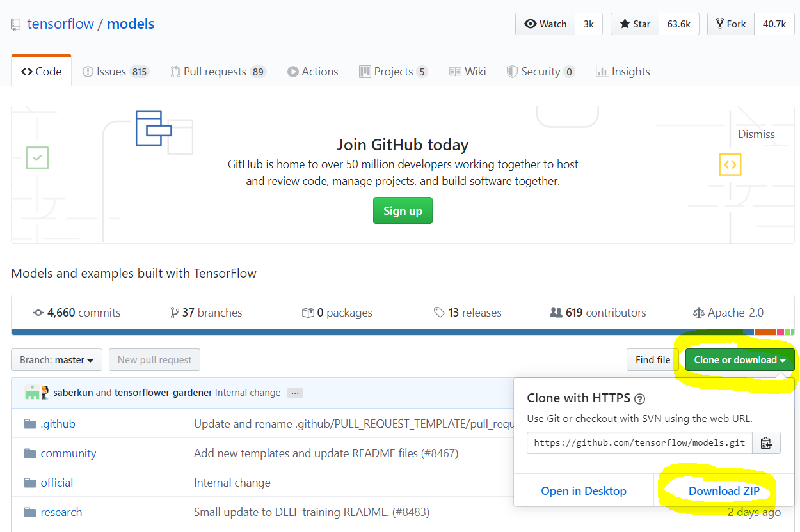This screenshot has width=800, height=532.
Task: Click the community folder icon
Action: tap(30, 453)
